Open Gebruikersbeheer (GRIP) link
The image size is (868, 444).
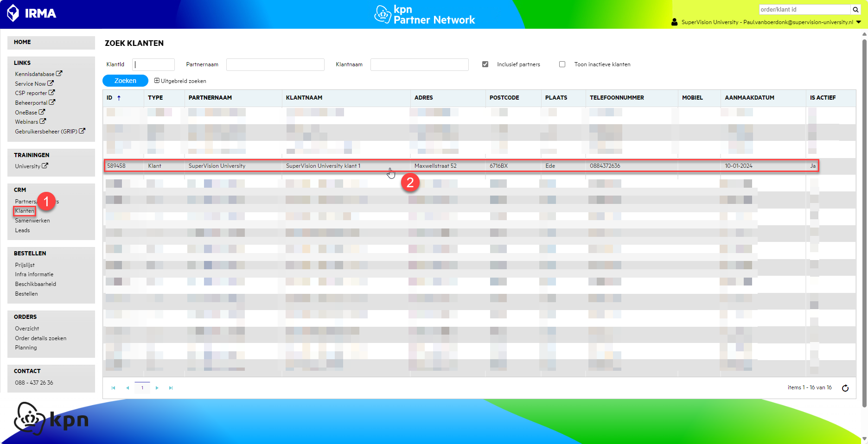pos(50,131)
